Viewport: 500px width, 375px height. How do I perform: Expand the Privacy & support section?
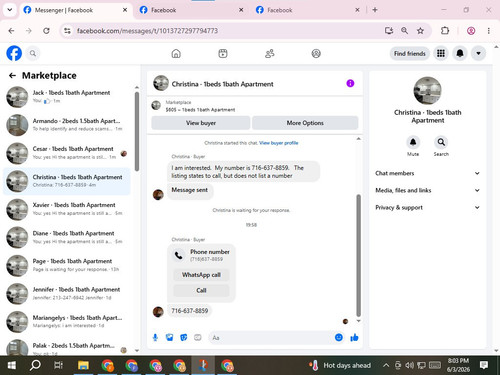(x=428, y=207)
